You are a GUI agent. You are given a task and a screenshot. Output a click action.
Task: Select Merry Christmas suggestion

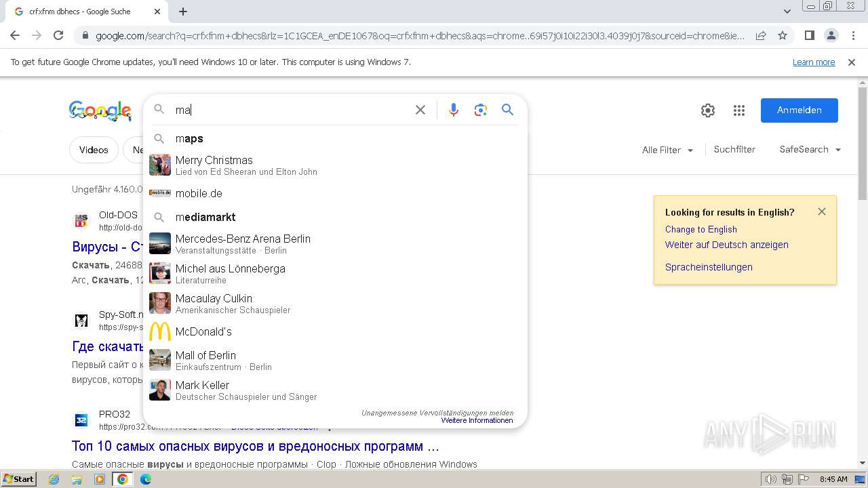[x=335, y=165]
